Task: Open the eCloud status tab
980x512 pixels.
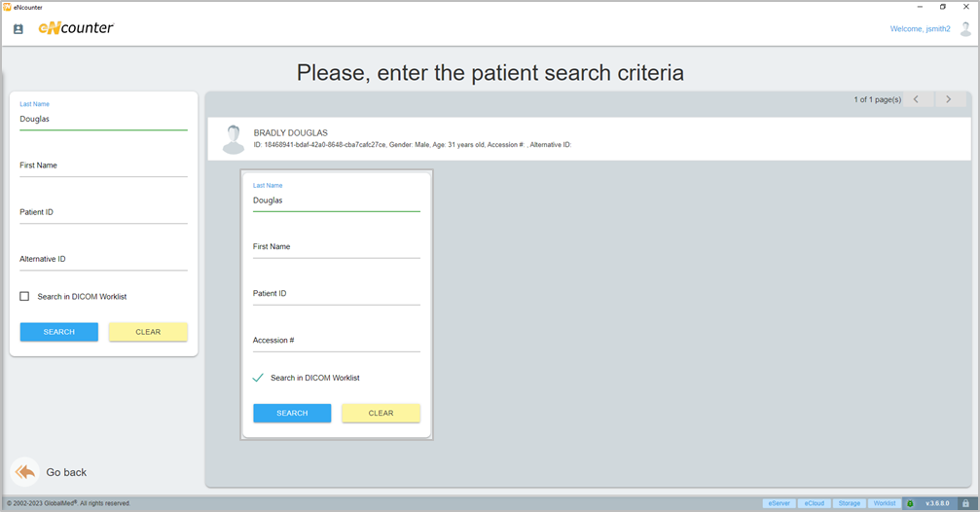Action: pyautogui.click(x=814, y=503)
